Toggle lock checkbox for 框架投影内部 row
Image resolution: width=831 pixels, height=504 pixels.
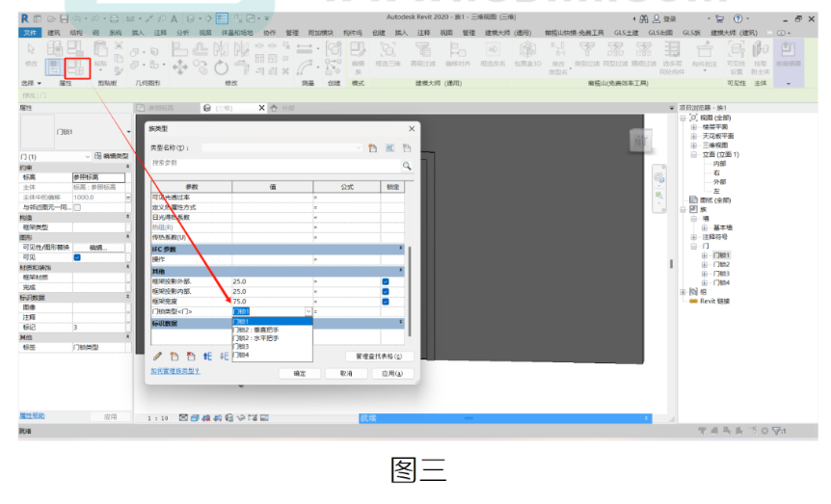386,291
